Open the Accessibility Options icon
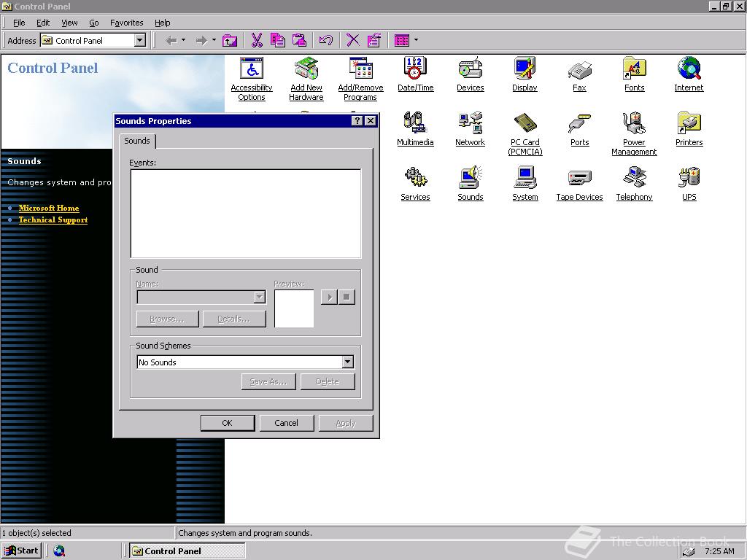This screenshot has width=747, height=560. pos(252,70)
